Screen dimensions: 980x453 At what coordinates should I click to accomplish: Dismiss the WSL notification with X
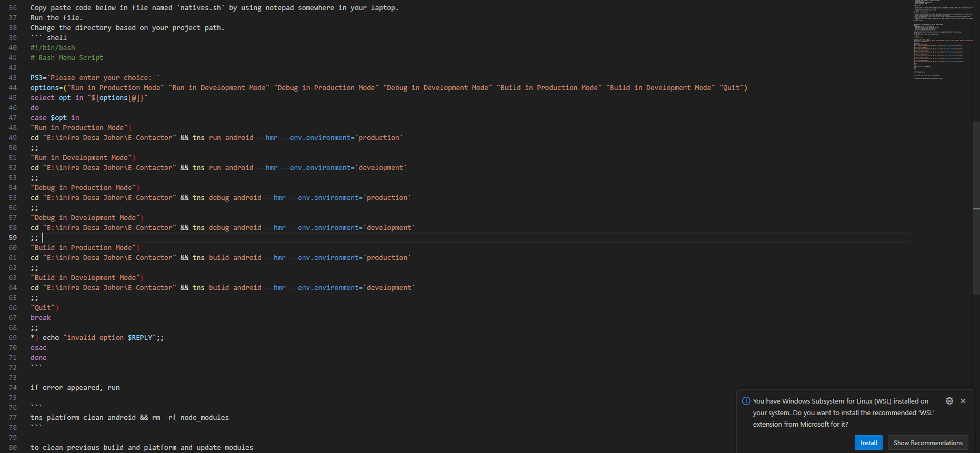[x=963, y=401]
